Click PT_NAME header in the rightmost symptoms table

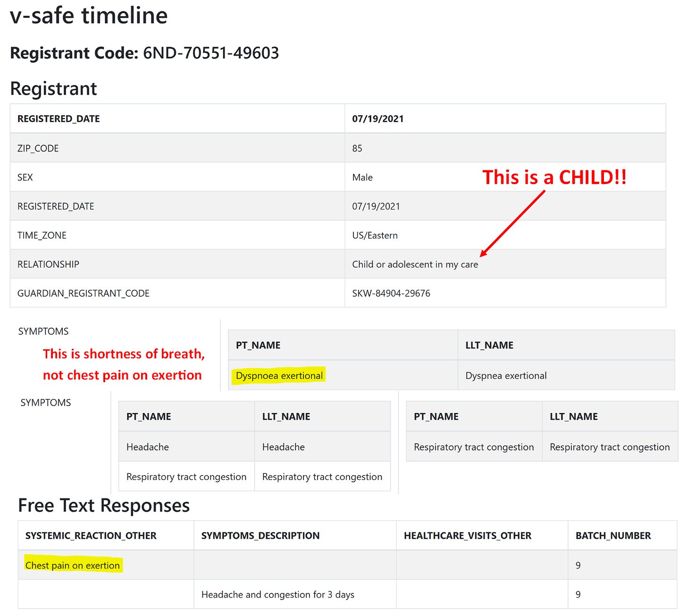[474, 416]
